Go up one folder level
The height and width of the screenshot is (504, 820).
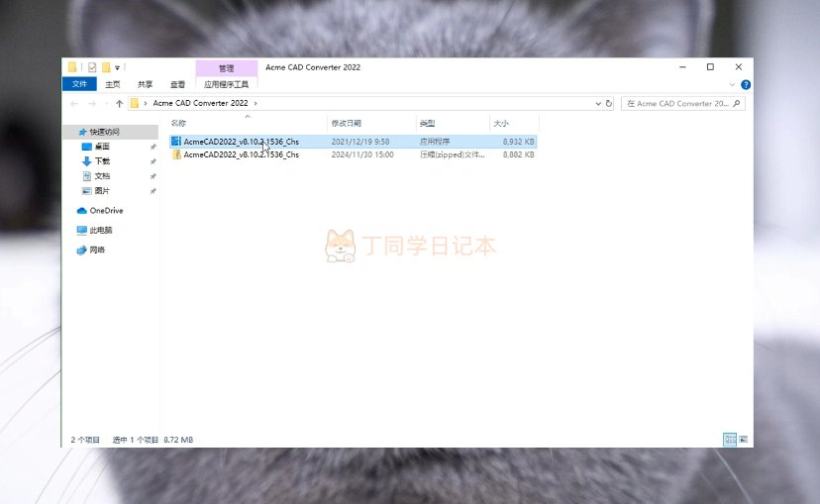tap(119, 104)
